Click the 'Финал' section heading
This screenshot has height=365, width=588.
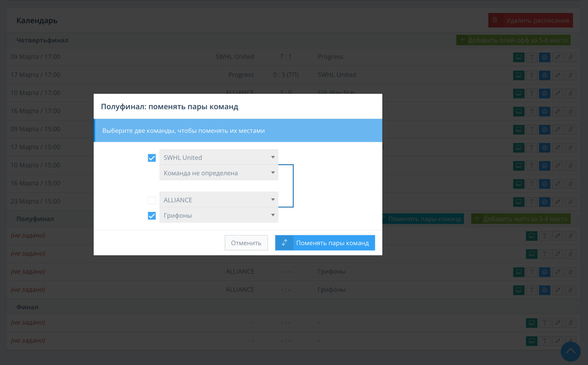pyautogui.click(x=27, y=307)
